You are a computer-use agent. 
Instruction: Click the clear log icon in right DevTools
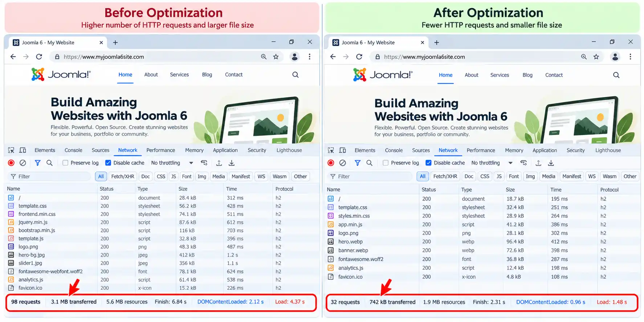pos(343,163)
